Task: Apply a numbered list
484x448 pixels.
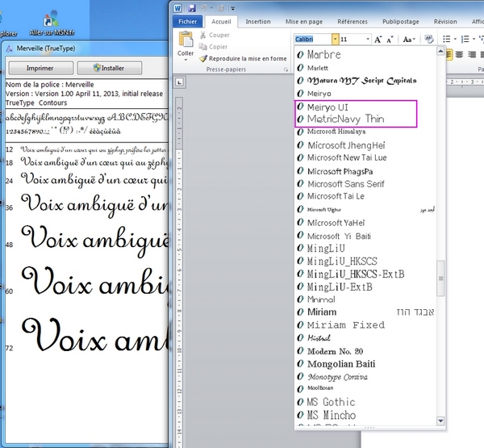Action: click(x=465, y=39)
